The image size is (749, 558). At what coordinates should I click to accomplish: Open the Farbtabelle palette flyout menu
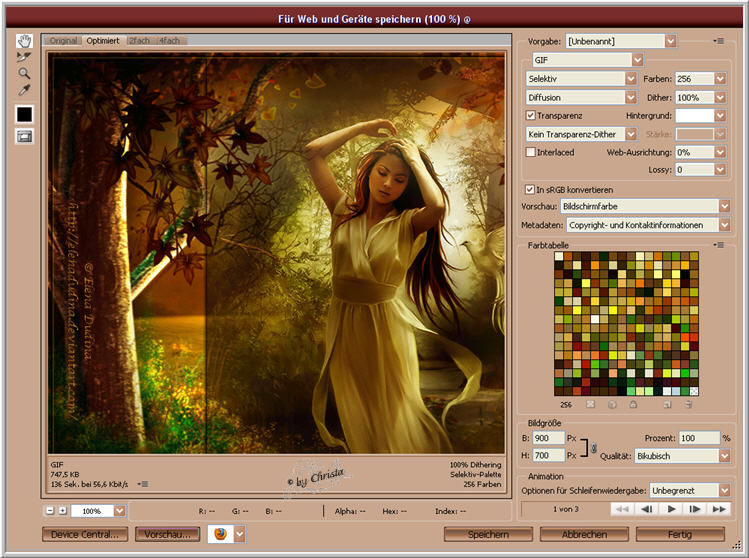718,245
